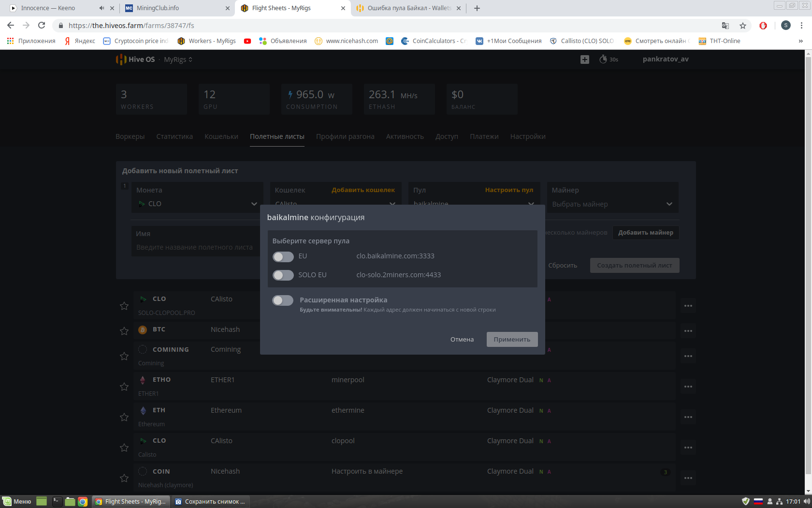Open the www.nicehash.com bookmark
Image resolution: width=812 pixels, height=508 pixels.
coord(347,41)
